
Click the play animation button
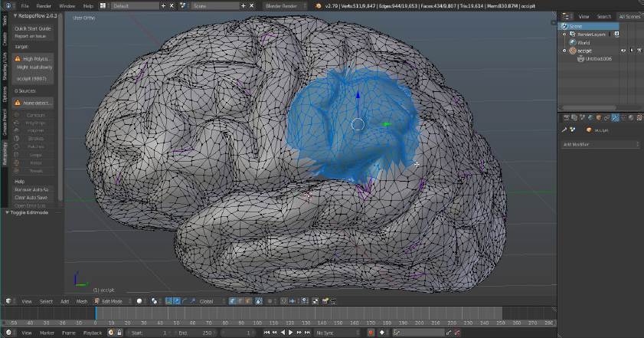pos(292,333)
